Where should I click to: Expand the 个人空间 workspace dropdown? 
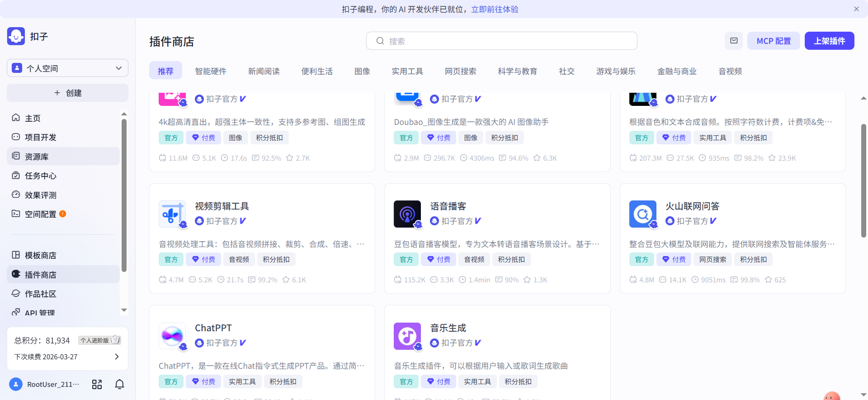pyautogui.click(x=67, y=68)
